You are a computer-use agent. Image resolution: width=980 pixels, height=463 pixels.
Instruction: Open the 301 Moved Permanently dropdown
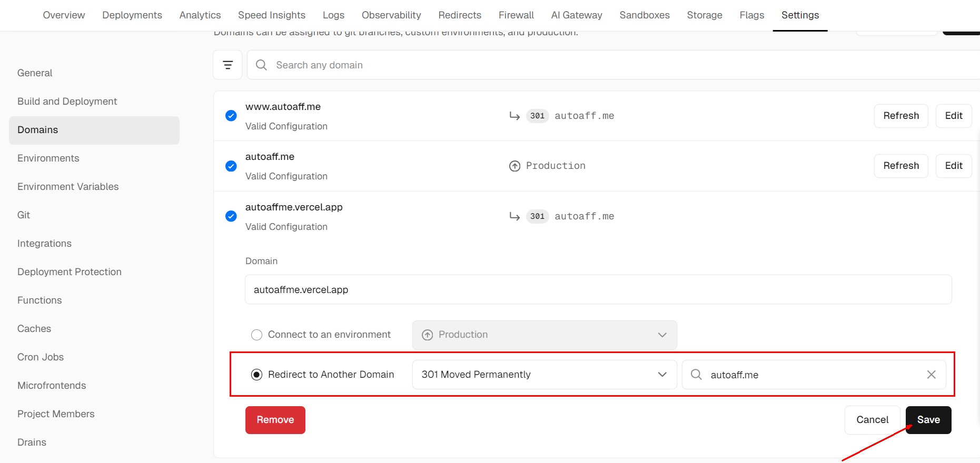pos(544,375)
